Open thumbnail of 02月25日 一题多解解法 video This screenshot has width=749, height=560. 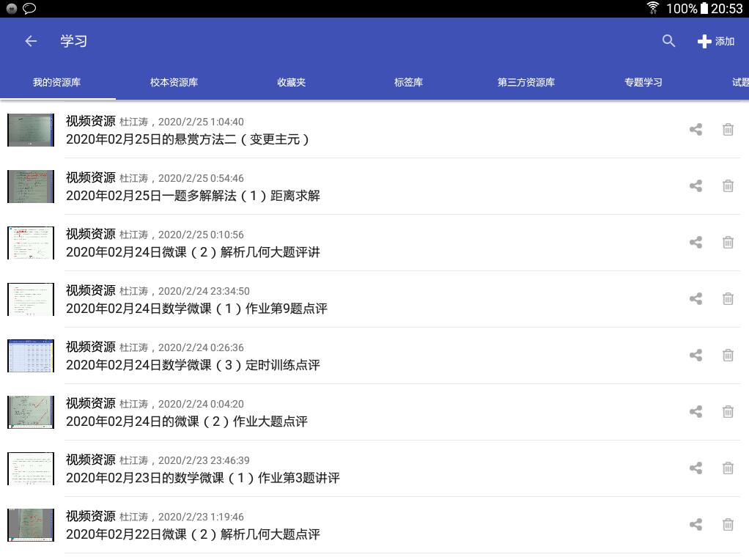31,186
